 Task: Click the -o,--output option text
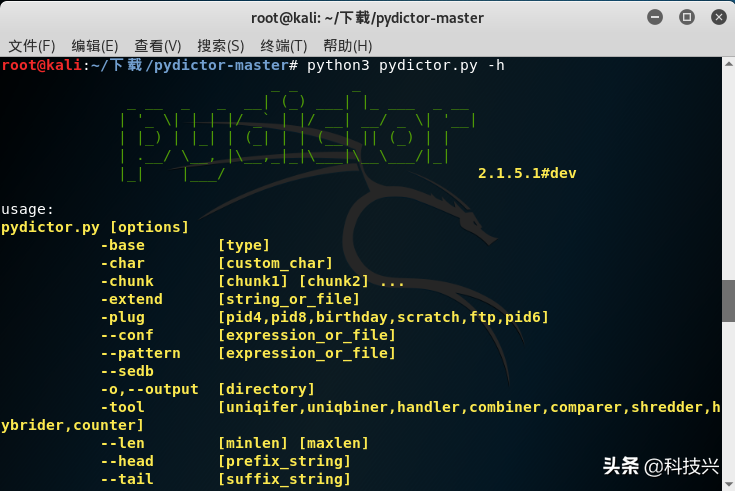click(149, 389)
